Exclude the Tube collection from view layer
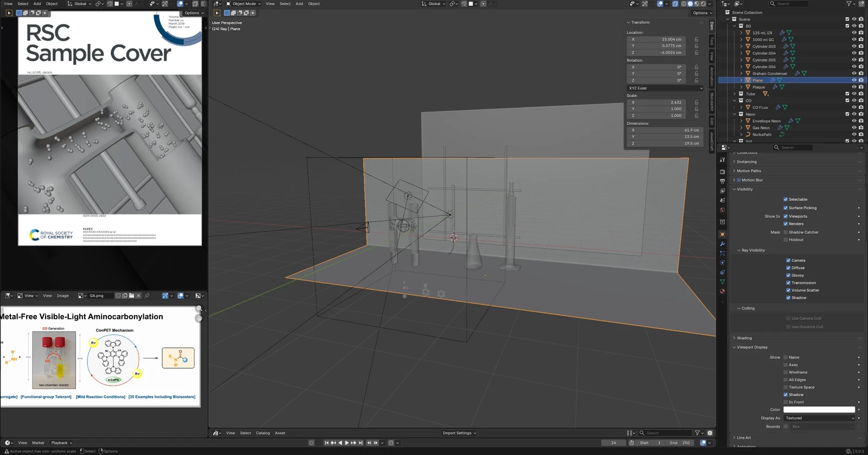The height and width of the screenshot is (455, 868). (x=847, y=94)
